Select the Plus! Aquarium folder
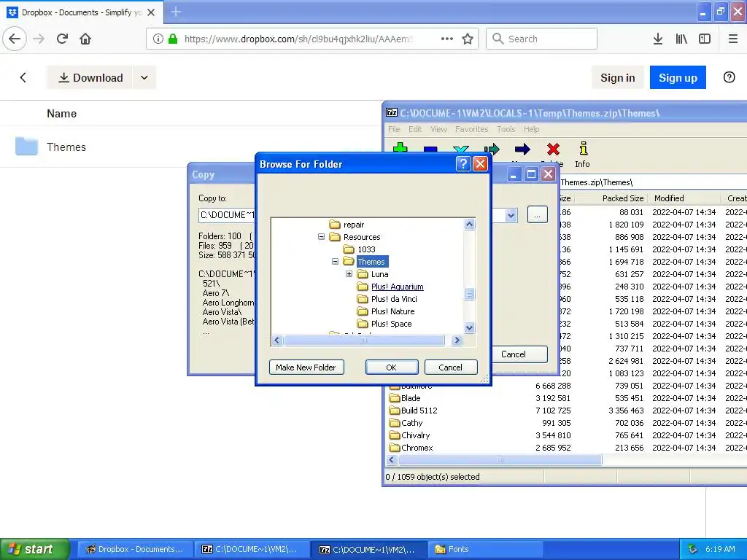Image resolution: width=747 pixels, height=560 pixels. 397,286
